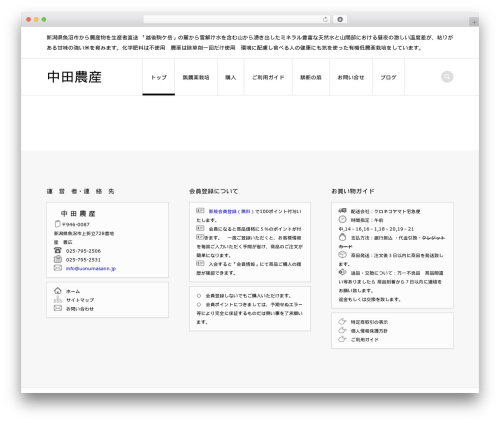Click the envelope icon beside the email address

(x=58, y=268)
